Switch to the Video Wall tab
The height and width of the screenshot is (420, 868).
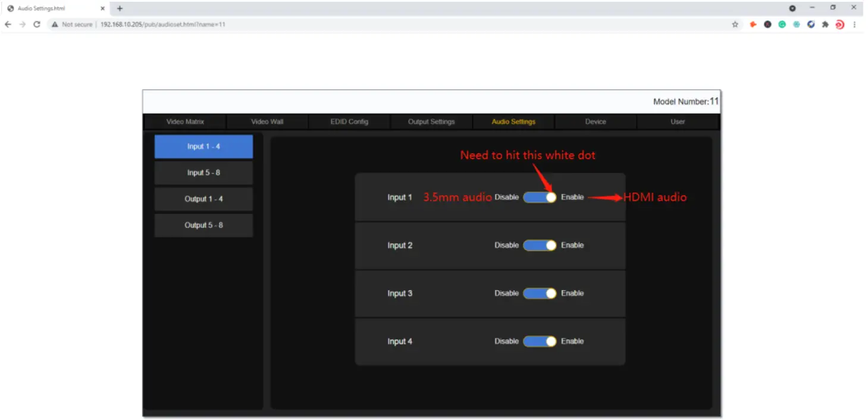pyautogui.click(x=267, y=121)
